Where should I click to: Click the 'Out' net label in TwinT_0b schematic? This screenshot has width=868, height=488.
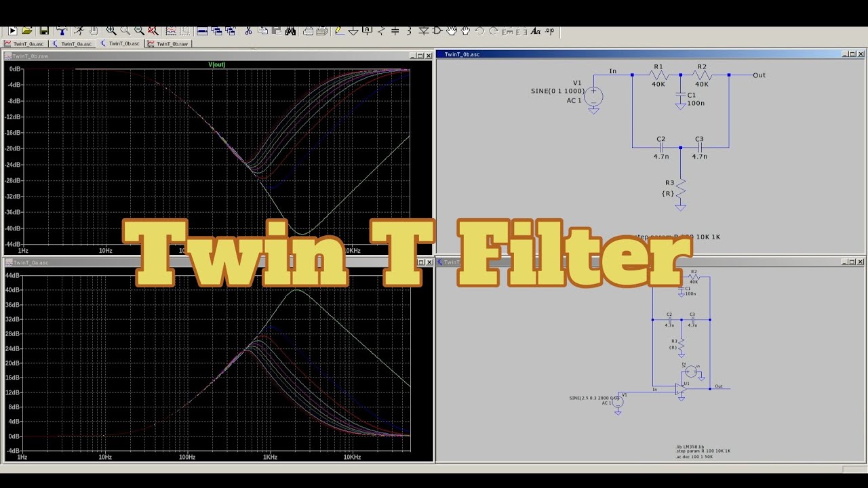[759, 75]
